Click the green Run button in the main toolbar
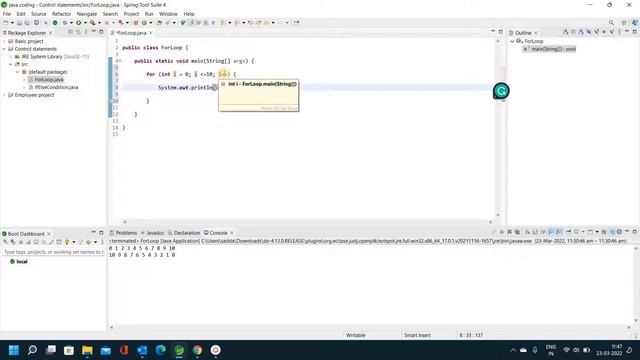The height and width of the screenshot is (360, 640). (79, 23)
